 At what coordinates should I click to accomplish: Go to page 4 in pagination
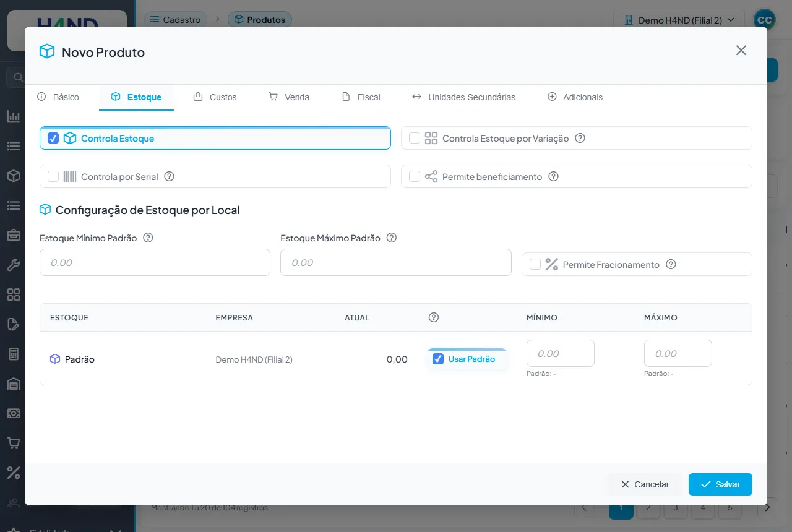[703, 508]
